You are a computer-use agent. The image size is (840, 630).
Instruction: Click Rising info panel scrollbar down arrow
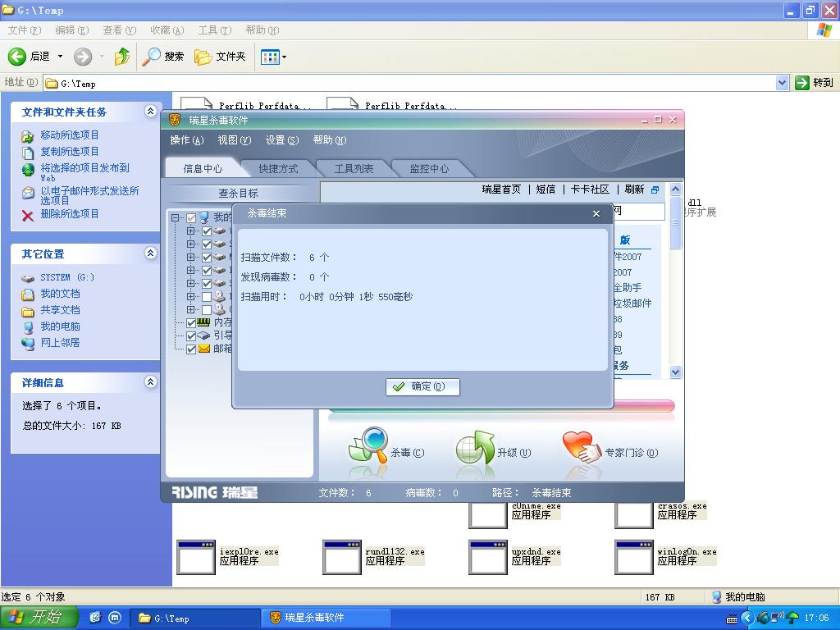click(x=676, y=372)
